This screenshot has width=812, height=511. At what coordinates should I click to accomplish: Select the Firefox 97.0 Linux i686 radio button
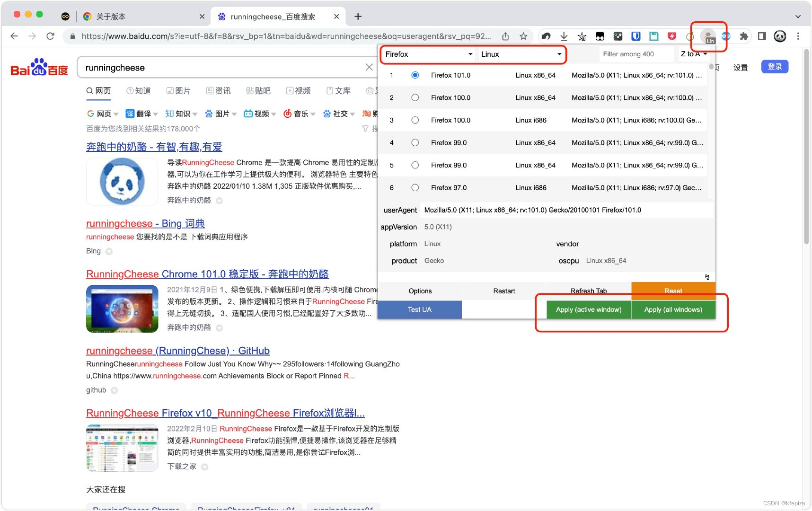click(x=415, y=188)
